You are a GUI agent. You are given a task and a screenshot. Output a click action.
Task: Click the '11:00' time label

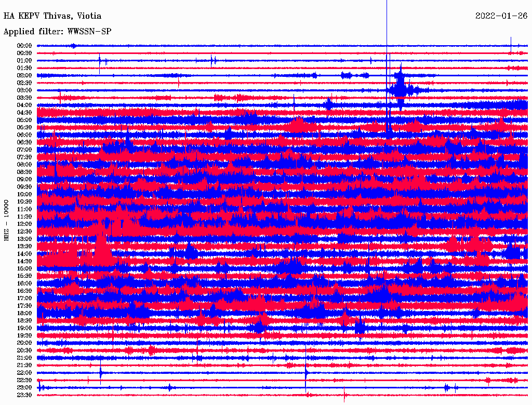[x=24, y=209]
